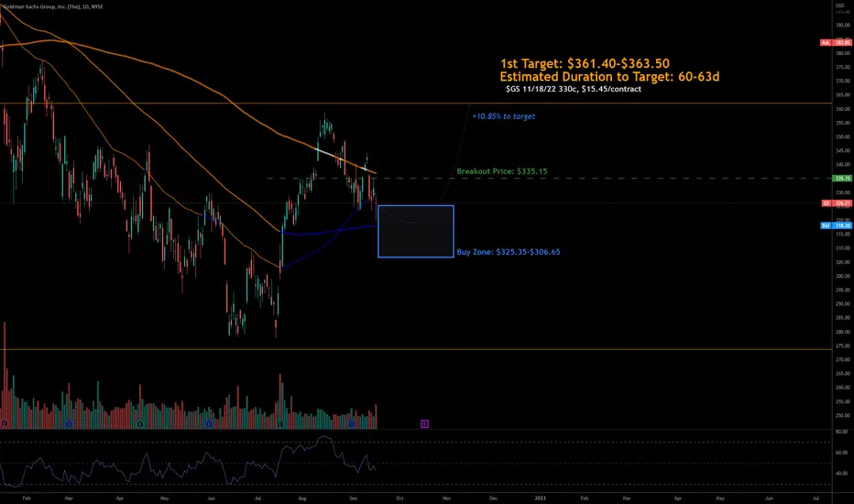Select the 'Buy Zone: $325.35-$306.65' label
This screenshot has width=854, height=504.
pyautogui.click(x=509, y=252)
